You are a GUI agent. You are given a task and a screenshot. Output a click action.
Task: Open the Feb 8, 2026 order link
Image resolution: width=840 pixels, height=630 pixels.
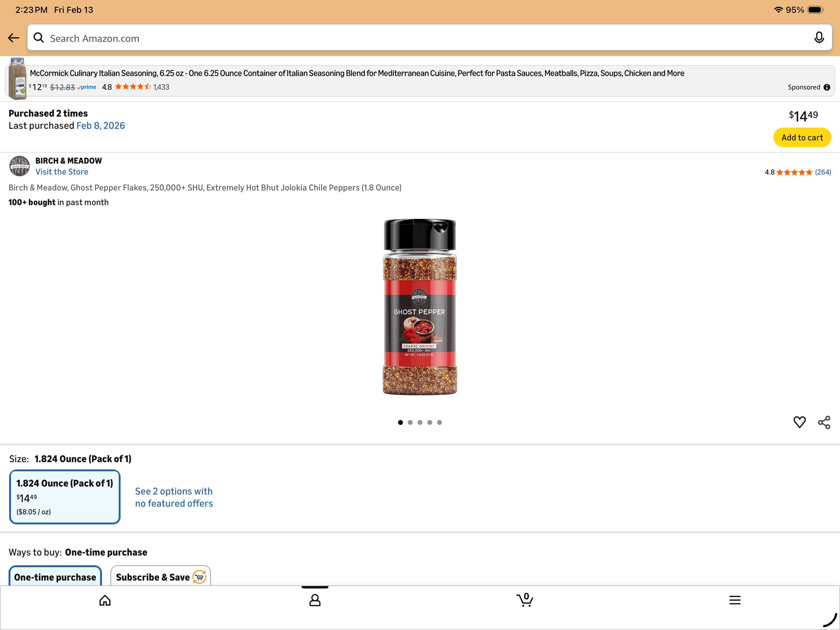(101, 126)
